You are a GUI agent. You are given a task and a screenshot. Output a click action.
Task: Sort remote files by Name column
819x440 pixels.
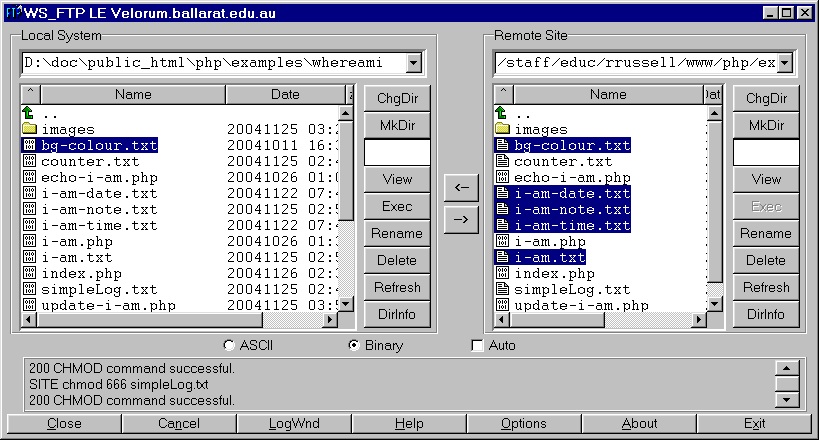click(x=609, y=95)
